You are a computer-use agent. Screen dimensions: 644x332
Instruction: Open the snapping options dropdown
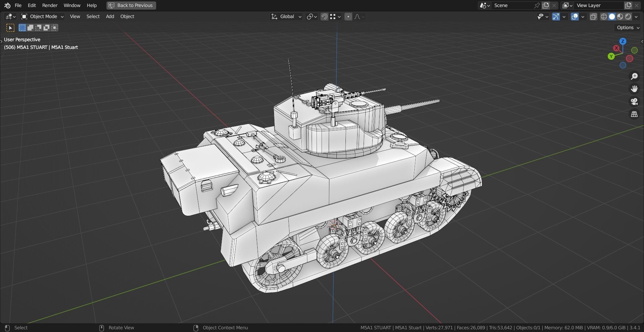(335, 16)
